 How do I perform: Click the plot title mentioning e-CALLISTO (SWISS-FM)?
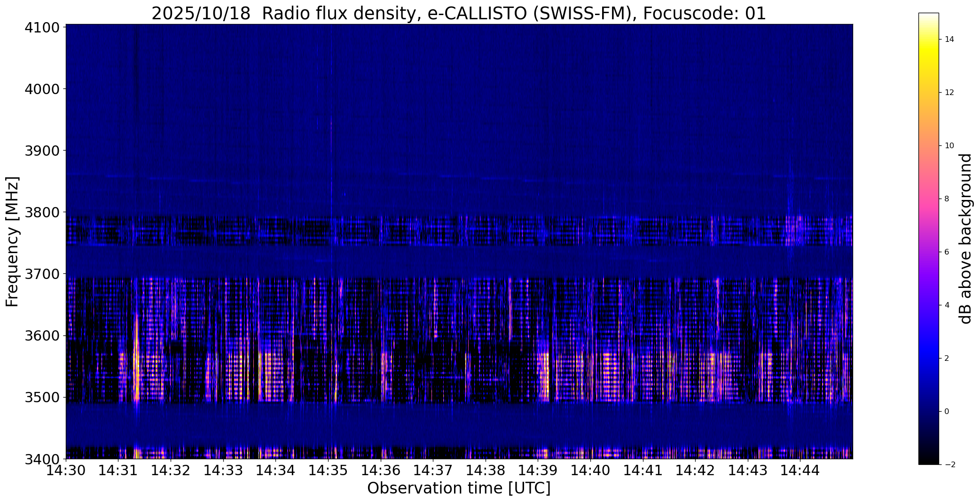coord(459,13)
